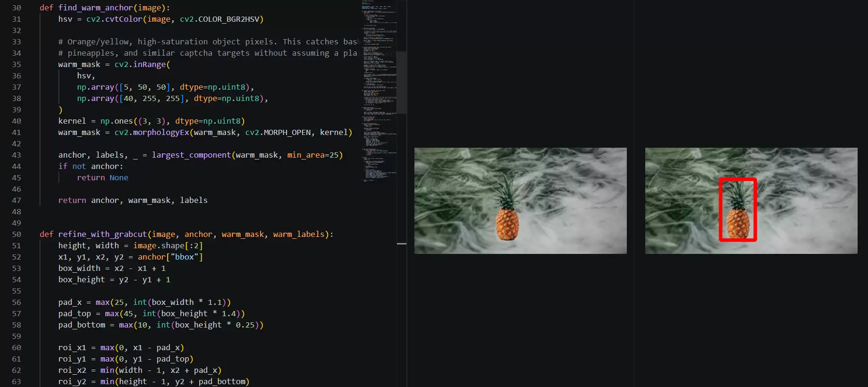Click the roi_y1 variable on line 61
868x387 pixels.
tap(72, 359)
